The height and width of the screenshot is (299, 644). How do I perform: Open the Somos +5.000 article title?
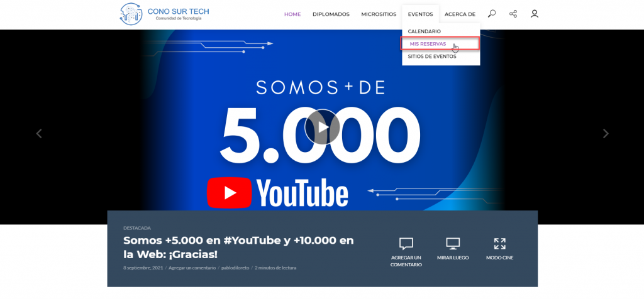click(x=238, y=247)
